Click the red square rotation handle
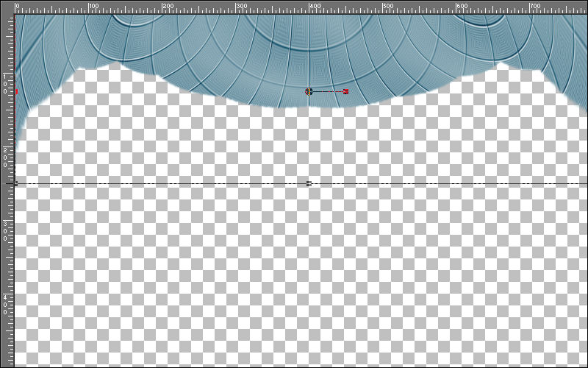Image resolution: width=588 pixels, height=368 pixels. point(345,91)
